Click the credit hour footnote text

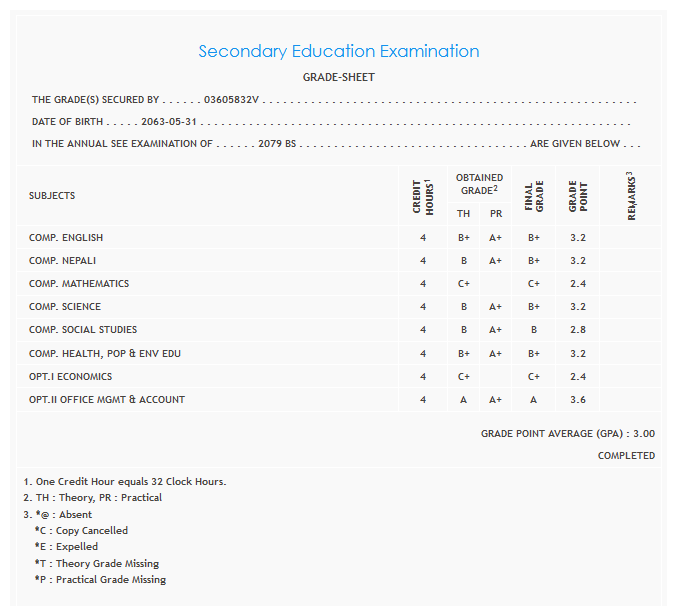[124, 481]
